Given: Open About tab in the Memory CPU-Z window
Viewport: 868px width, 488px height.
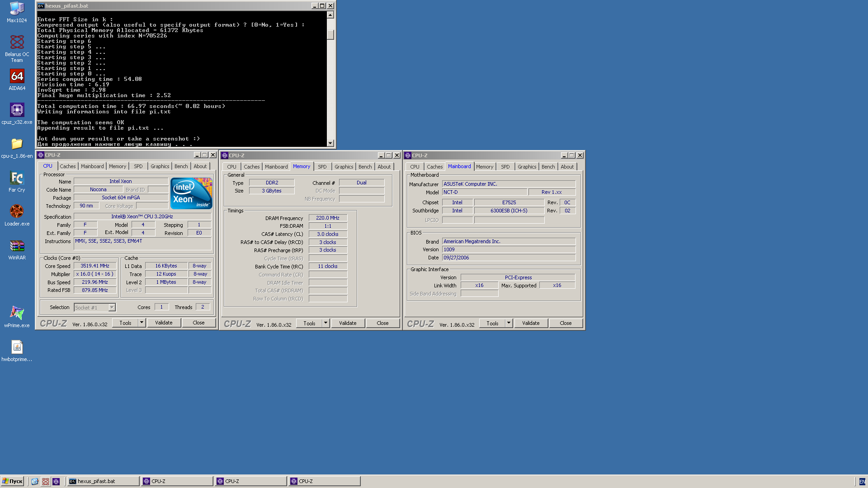Looking at the screenshot, I should coord(384,167).
